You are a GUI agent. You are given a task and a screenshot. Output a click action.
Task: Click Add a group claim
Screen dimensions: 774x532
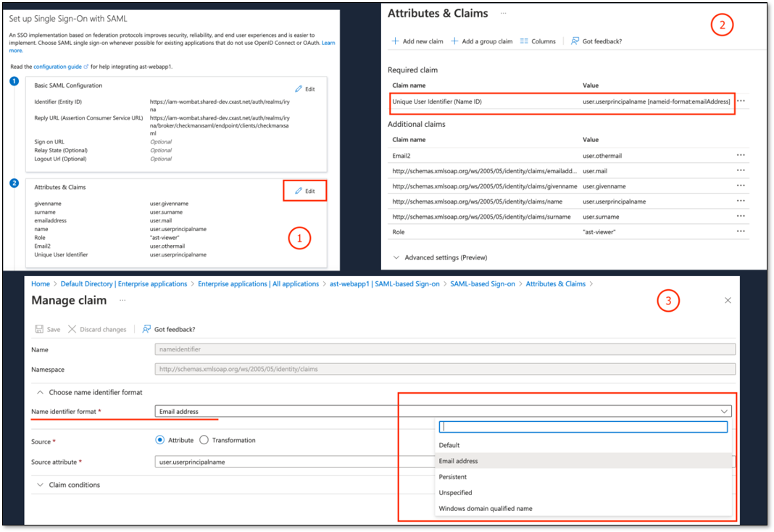481,41
